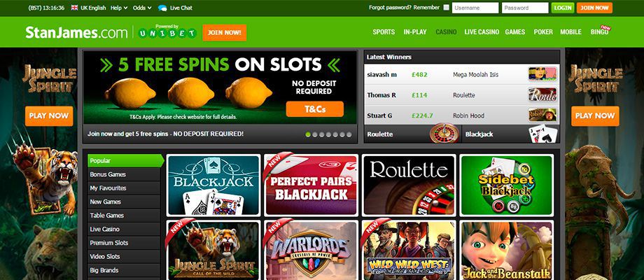Expand the Help dropdown
Image resolution: width=644 pixels, height=280 pixels.
tap(119, 8)
